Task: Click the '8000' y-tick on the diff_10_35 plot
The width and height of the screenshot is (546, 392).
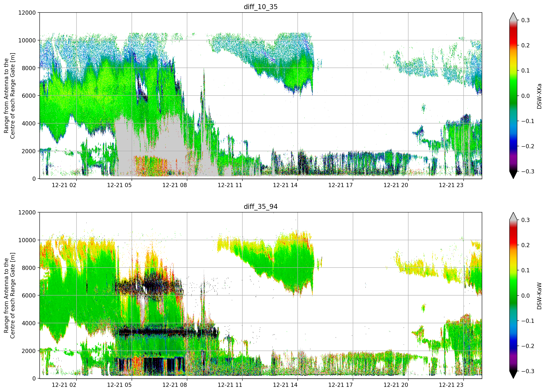Action: [29, 68]
